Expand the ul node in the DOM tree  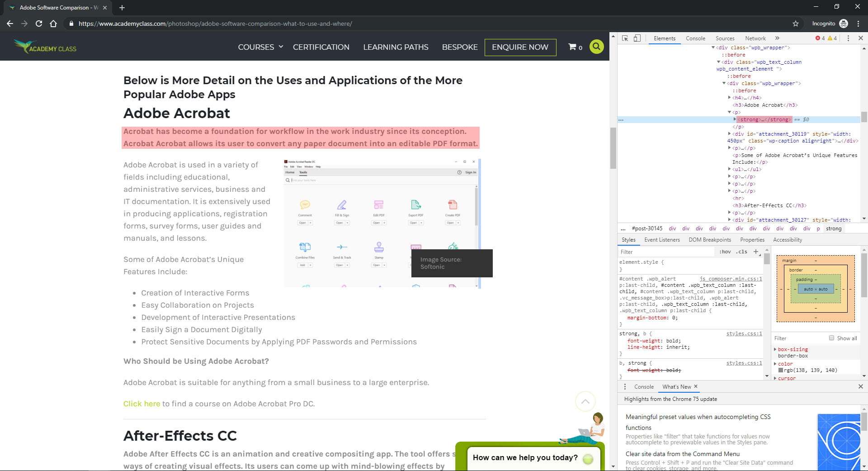pos(729,169)
